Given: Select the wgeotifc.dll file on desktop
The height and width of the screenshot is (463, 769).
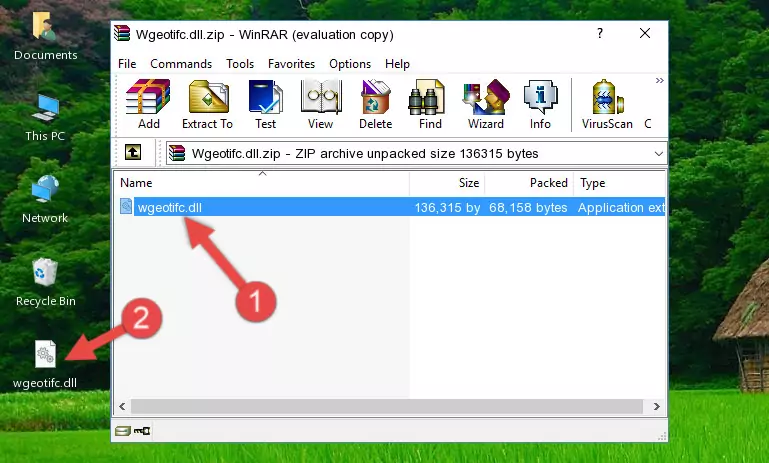Looking at the screenshot, I should [x=45, y=365].
